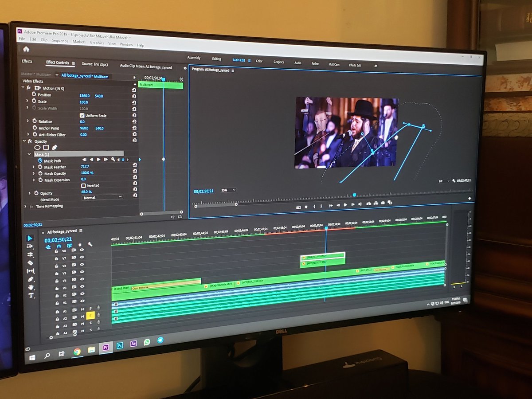
Task: Reset the Position parameter
Action: [x=134, y=95]
